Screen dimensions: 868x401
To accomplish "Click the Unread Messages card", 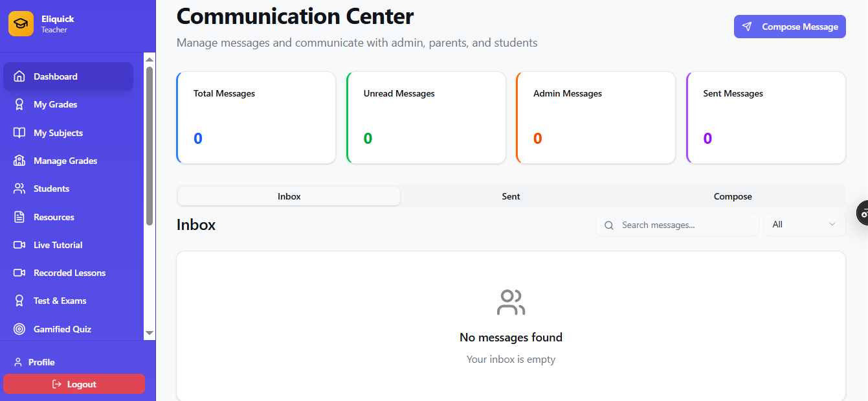I will pyautogui.click(x=426, y=117).
